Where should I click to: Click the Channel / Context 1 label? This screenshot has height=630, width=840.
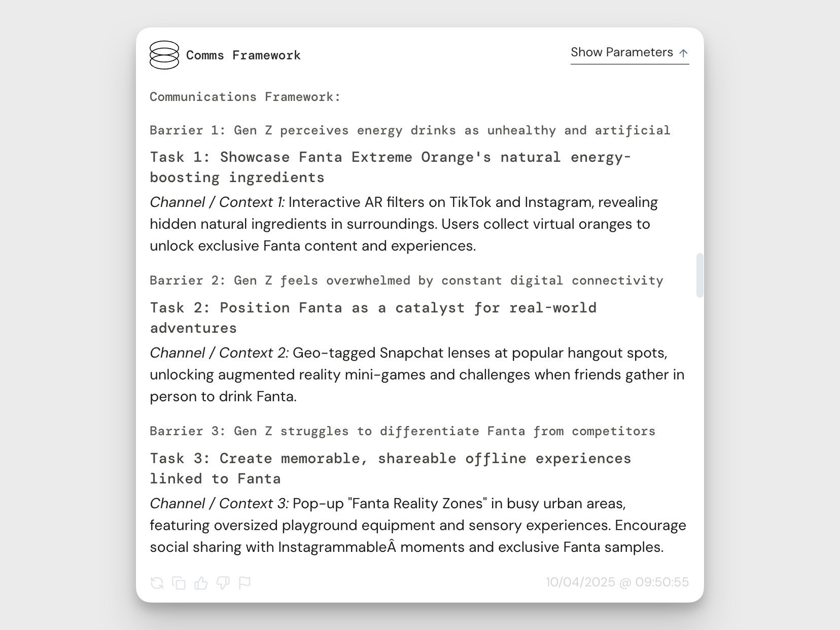217,202
